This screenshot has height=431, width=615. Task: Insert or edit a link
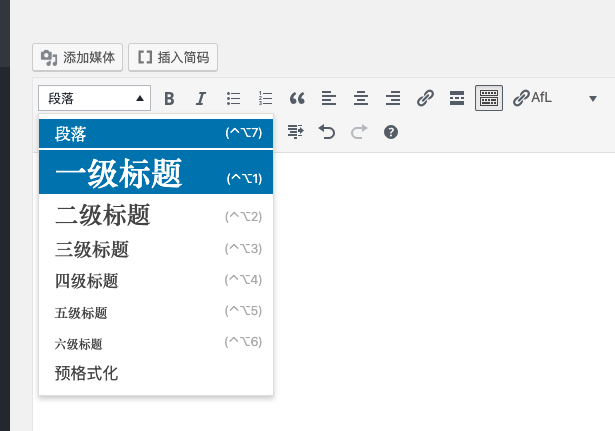click(x=425, y=98)
